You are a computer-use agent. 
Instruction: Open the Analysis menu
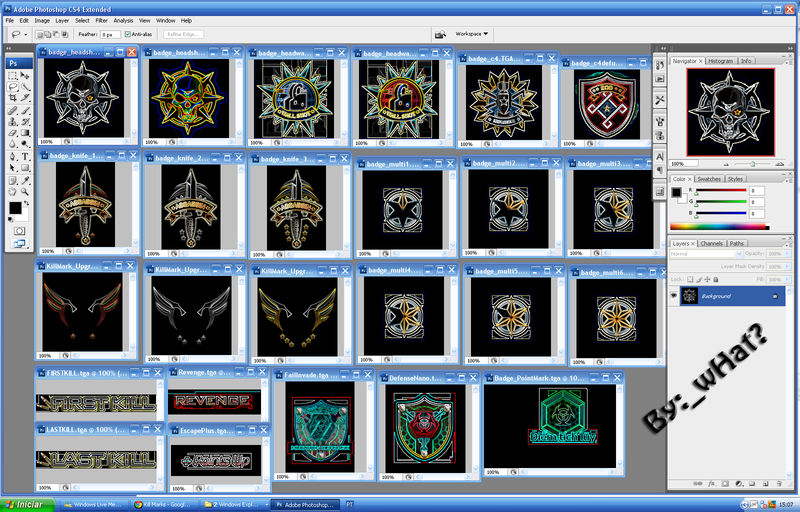tap(123, 21)
